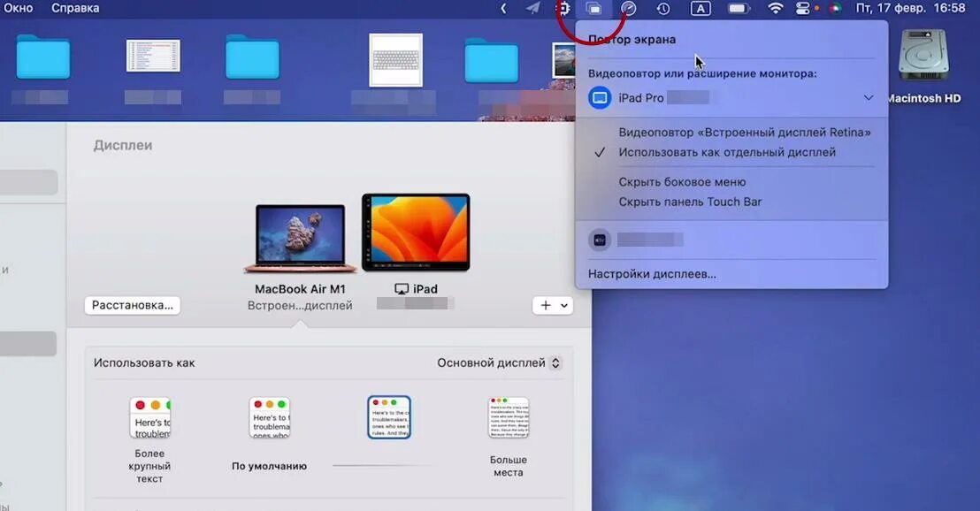Select the keyboard image file on desktop
980x511 pixels.
395,60
